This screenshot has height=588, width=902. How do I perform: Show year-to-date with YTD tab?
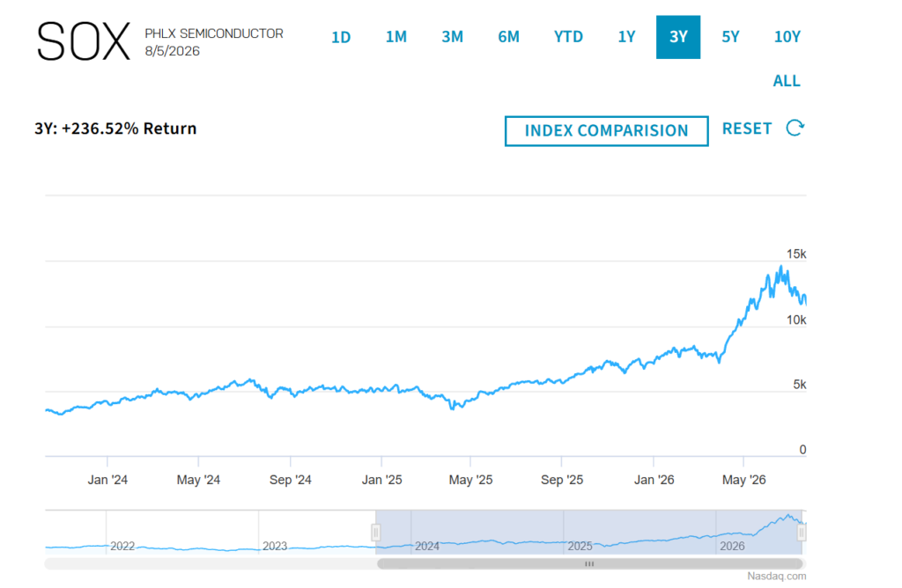pos(568,37)
